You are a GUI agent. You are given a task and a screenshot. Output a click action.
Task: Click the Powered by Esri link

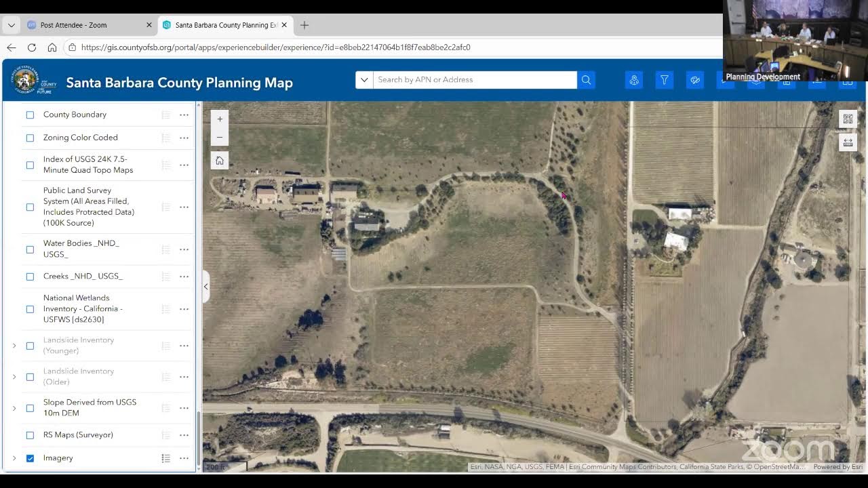click(838, 467)
